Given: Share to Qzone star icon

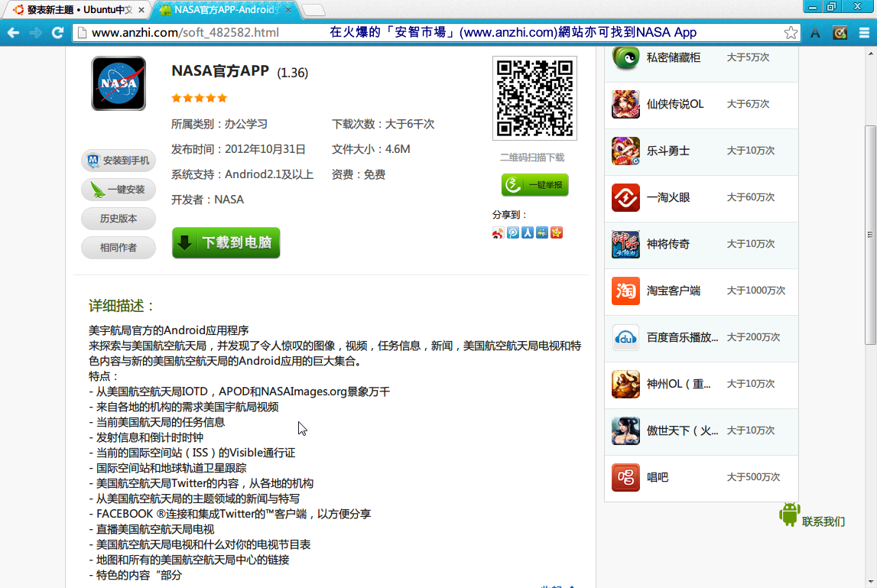Looking at the screenshot, I should click(x=557, y=232).
